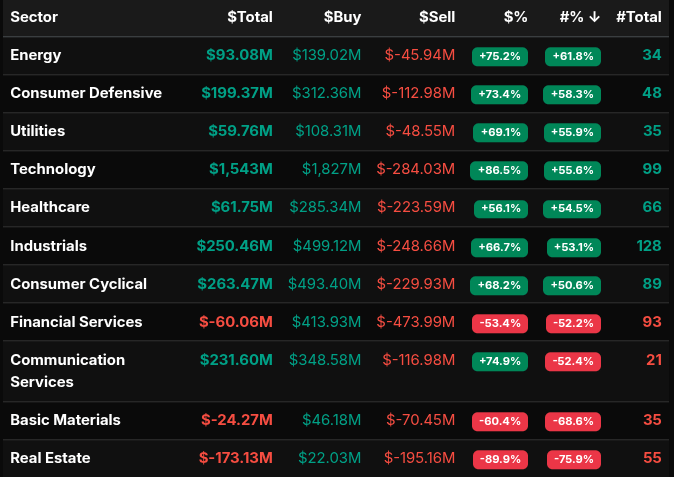Viewport: 674px width, 477px height.
Task: Sort by $Buy column header
Action: coord(342,17)
